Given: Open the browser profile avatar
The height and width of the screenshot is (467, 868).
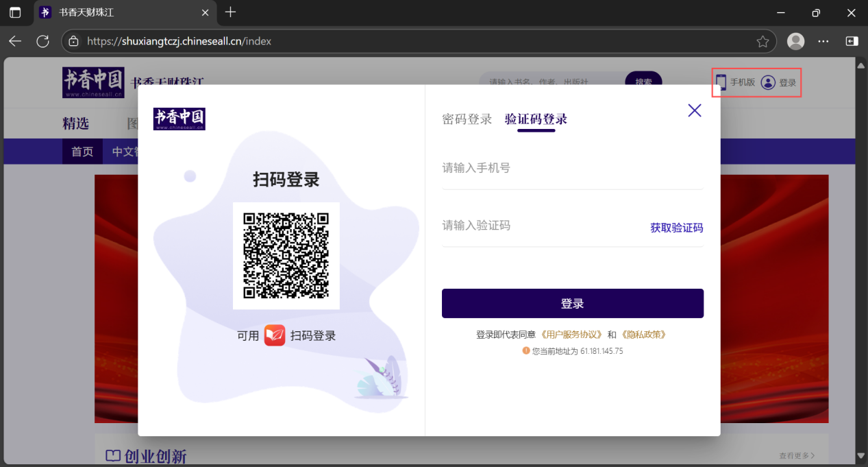Looking at the screenshot, I should pyautogui.click(x=795, y=41).
